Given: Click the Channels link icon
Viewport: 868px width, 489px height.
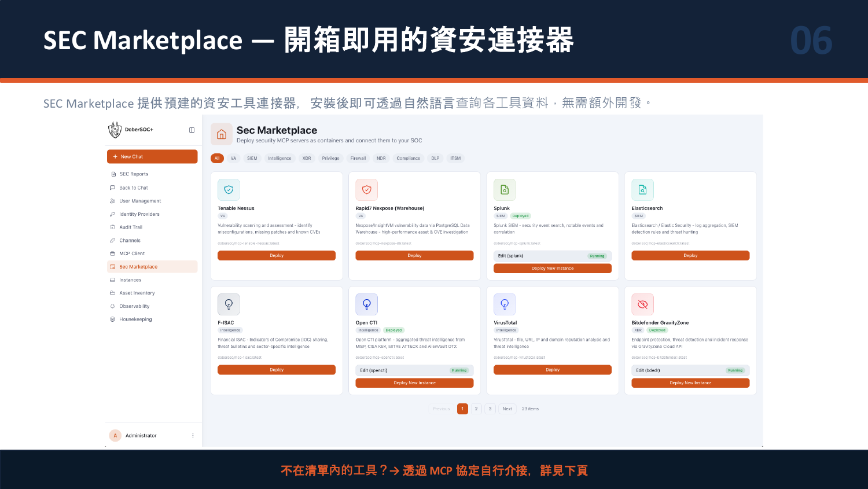Looking at the screenshot, I should coord(113,240).
